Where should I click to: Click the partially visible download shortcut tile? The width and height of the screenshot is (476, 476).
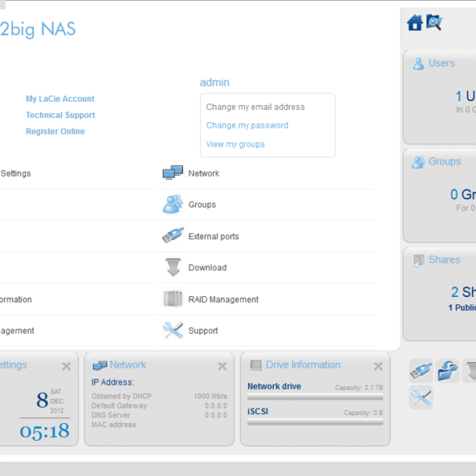[x=469, y=371]
